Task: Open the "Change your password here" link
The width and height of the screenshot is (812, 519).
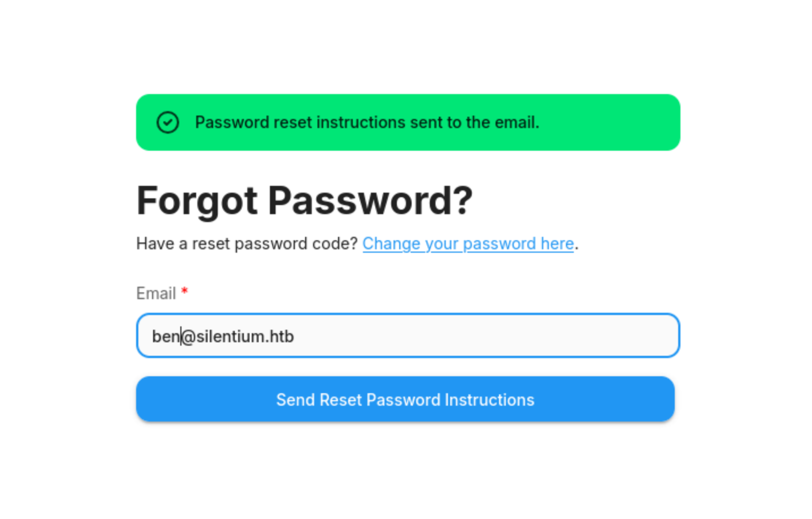Action: click(x=468, y=244)
